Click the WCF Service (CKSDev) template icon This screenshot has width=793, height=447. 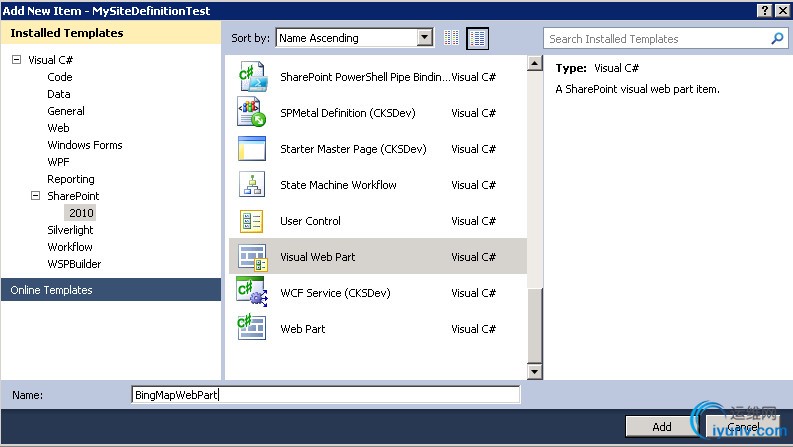pyautogui.click(x=252, y=292)
